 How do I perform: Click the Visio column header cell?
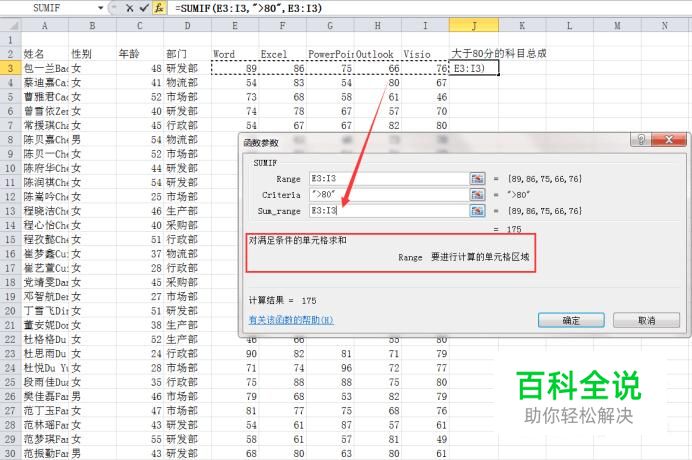pos(425,54)
